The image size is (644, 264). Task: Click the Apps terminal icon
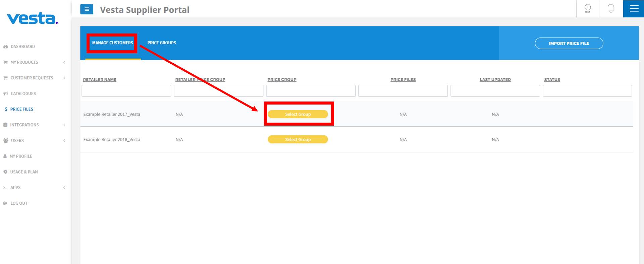pos(5,188)
